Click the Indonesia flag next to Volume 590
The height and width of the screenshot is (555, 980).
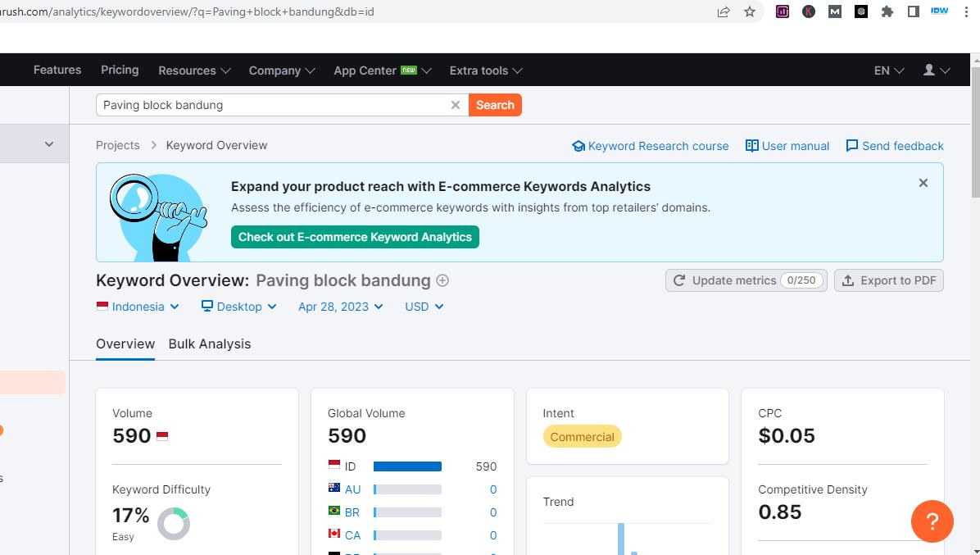click(x=162, y=435)
